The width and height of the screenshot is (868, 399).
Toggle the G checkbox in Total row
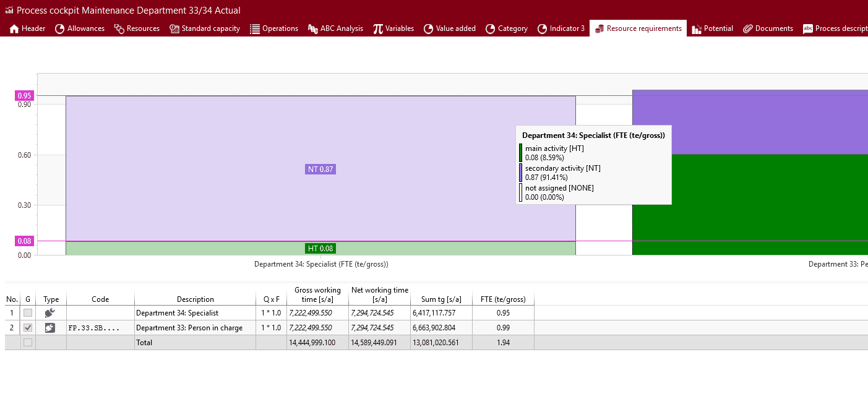(x=28, y=343)
